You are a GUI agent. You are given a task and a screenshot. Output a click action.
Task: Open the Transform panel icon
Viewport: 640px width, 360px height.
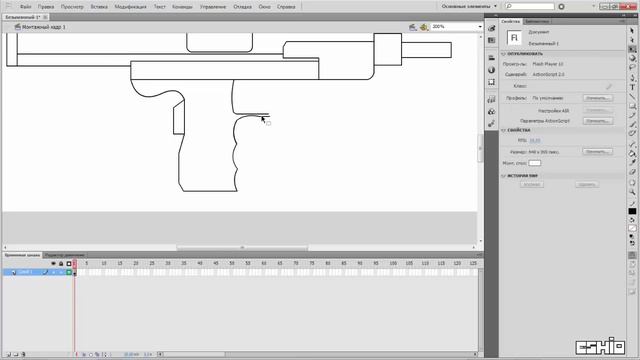(491, 82)
